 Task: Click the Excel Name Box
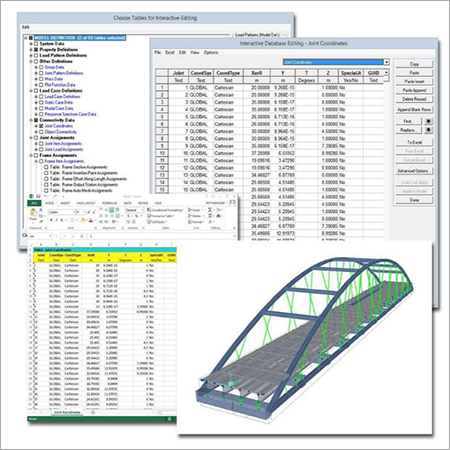pos(40,236)
